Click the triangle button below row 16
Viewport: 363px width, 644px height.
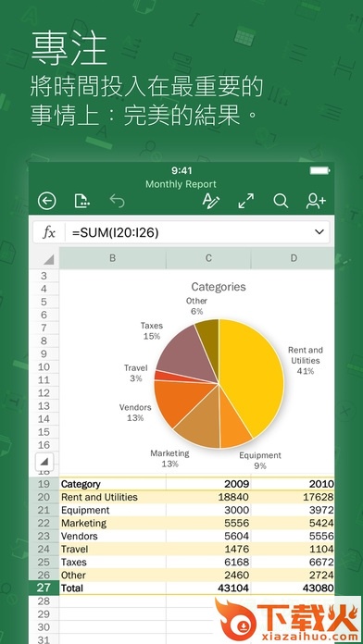pos(44,462)
